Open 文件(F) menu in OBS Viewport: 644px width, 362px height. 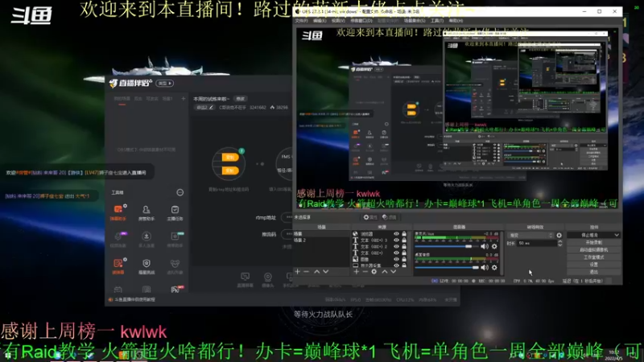coord(301,21)
